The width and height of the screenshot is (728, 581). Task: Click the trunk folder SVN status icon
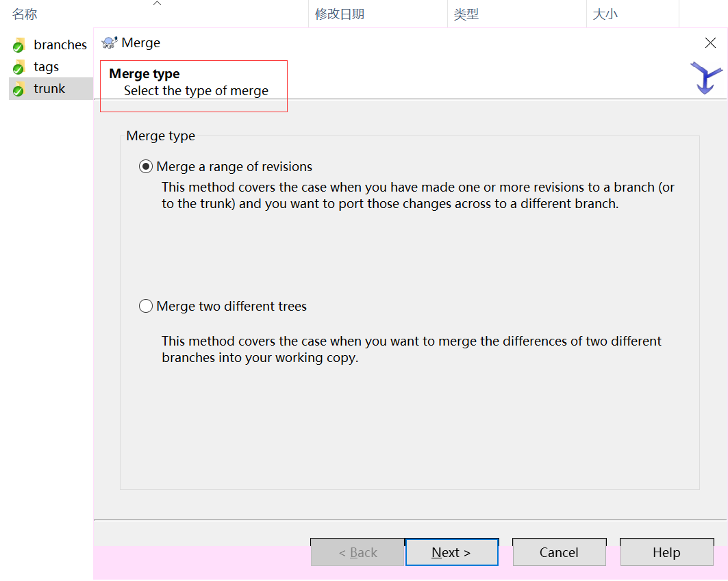pos(18,90)
